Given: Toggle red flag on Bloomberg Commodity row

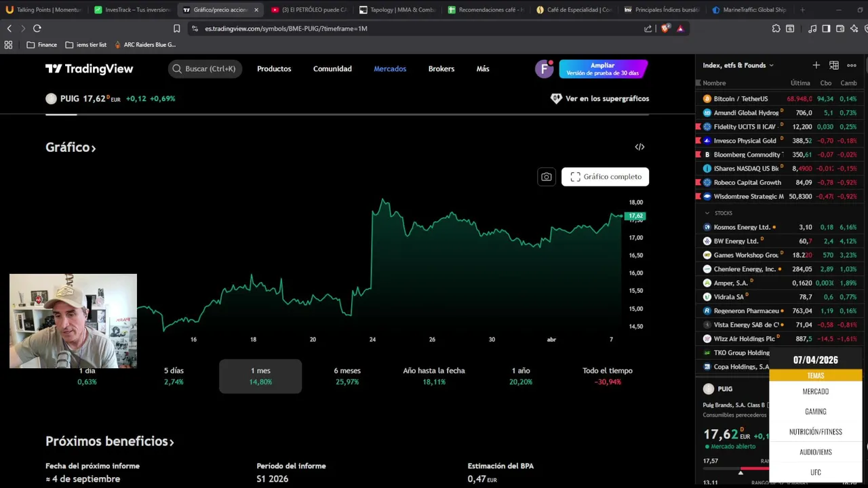Looking at the screenshot, I should [x=698, y=155].
